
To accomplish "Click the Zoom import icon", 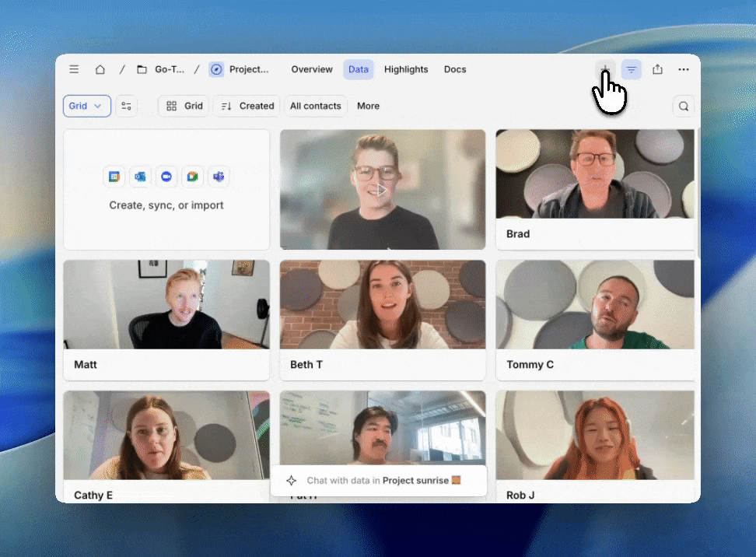I will [x=166, y=177].
